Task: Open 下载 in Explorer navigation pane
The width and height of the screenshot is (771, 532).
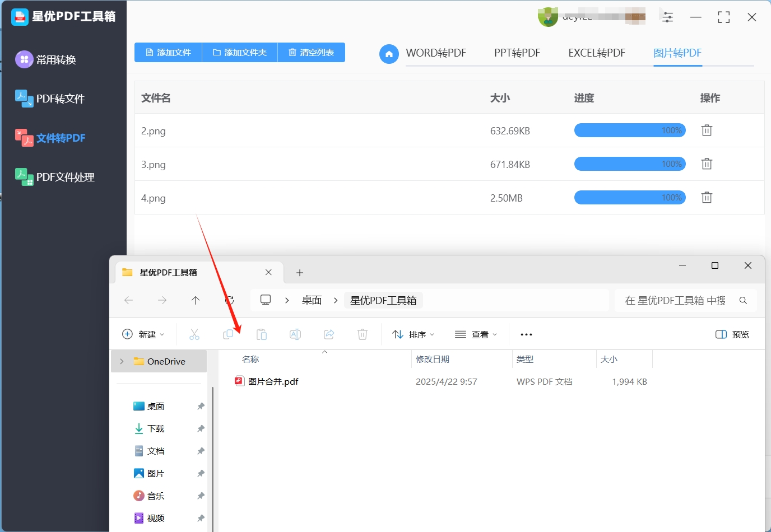Action: click(149, 428)
